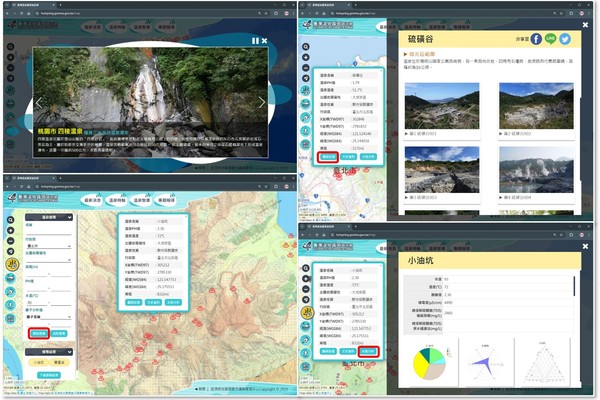Screen dimensions: 600x400
Task: Click third header navigation pill in bottom-left window
Action: (141, 200)
